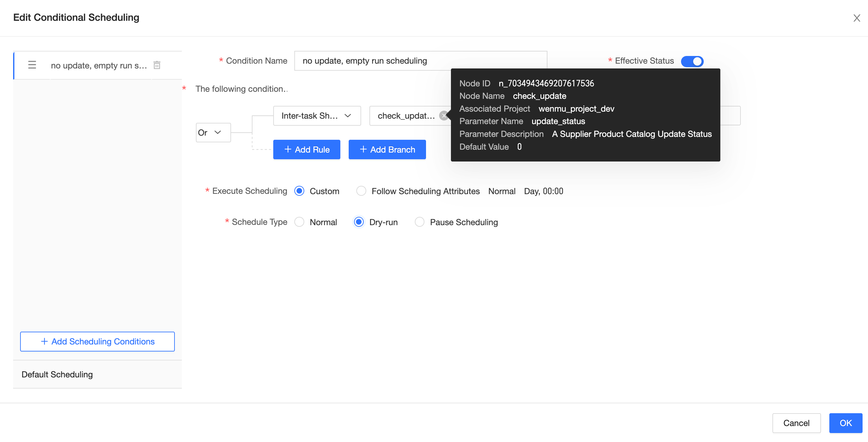The image size is (868, 442).
Task: Choose Pause Scheduling schedule type
Action: click(420, 222)
